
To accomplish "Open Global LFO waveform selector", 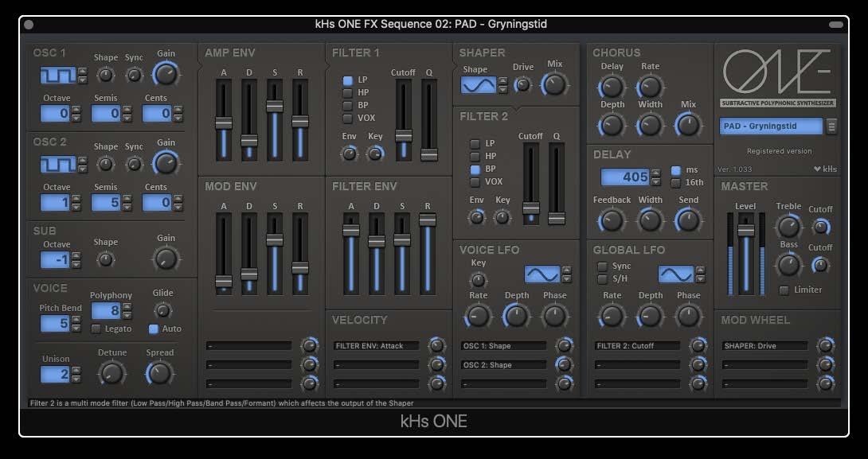I will click(676, 274).
